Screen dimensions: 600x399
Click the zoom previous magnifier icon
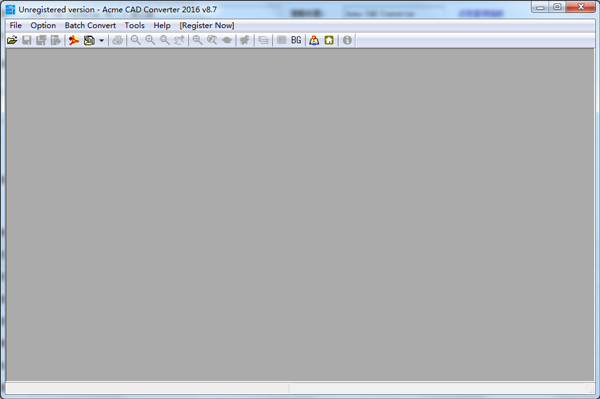212,40
